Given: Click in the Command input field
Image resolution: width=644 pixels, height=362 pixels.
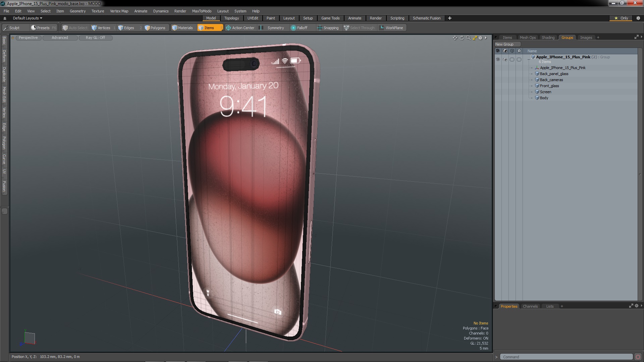Looking at the screenshot, I should click(x=566, y=357).
